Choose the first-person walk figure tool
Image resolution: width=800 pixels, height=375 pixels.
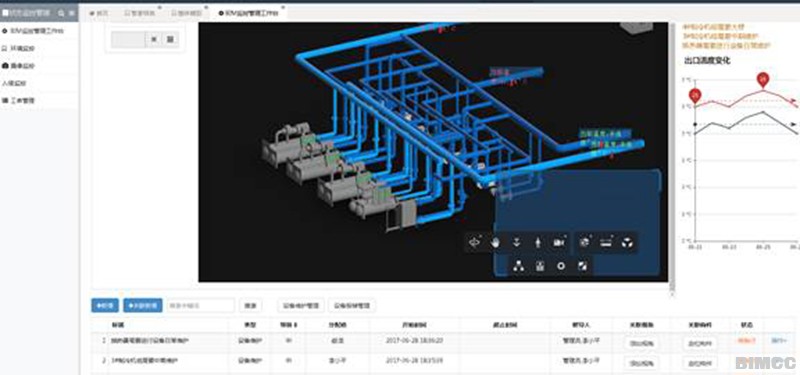[x=537, y=243]
